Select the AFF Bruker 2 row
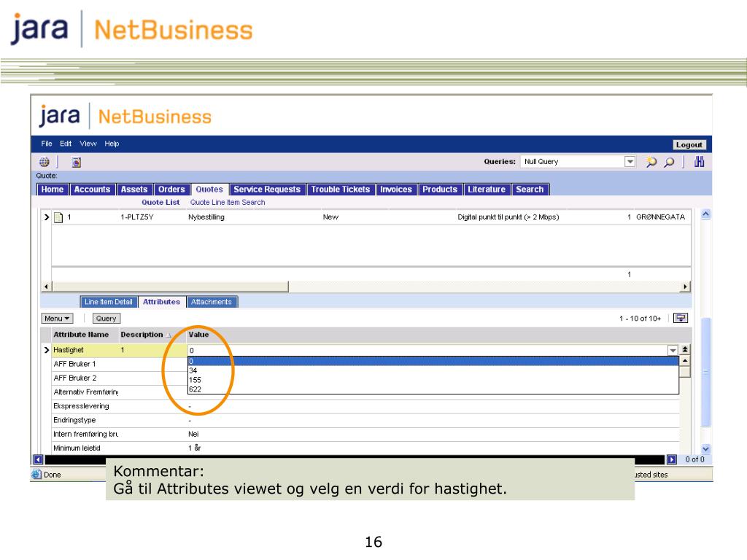The image size is (747, 560). pos(75,378)
